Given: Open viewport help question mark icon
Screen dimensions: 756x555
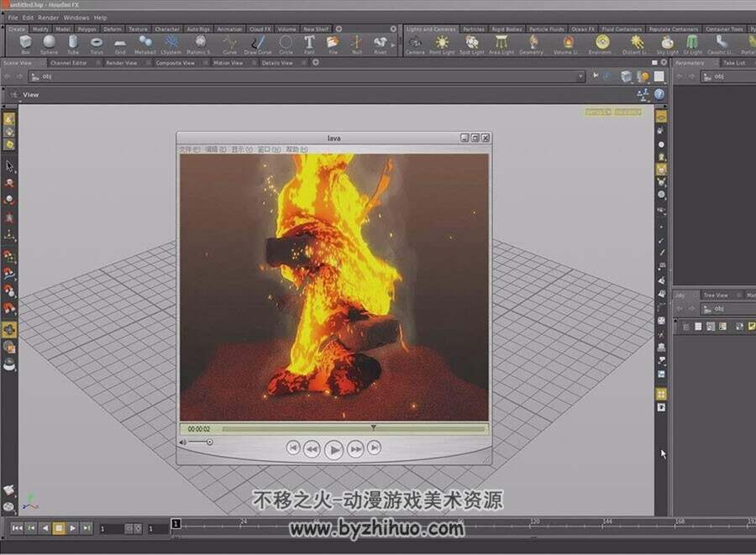Looking at the screenshot, I should [x=659, y=94].
